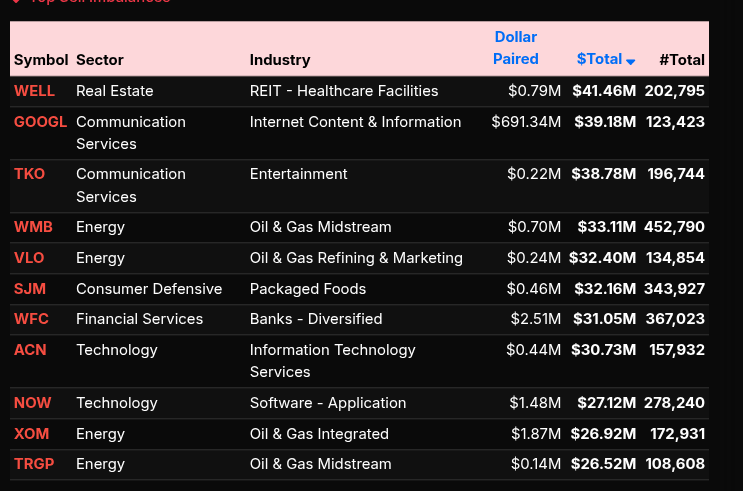
Task: Click the Symbol column header
Action: 41,60
